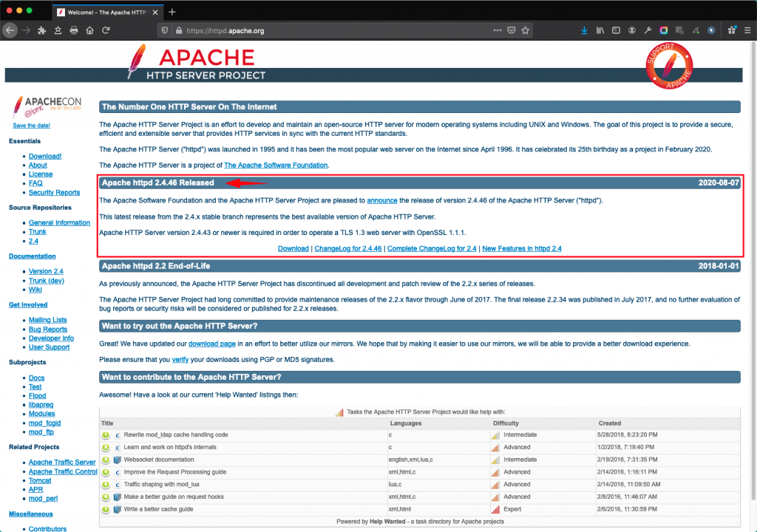Open the Get Involved heading link

28,304
